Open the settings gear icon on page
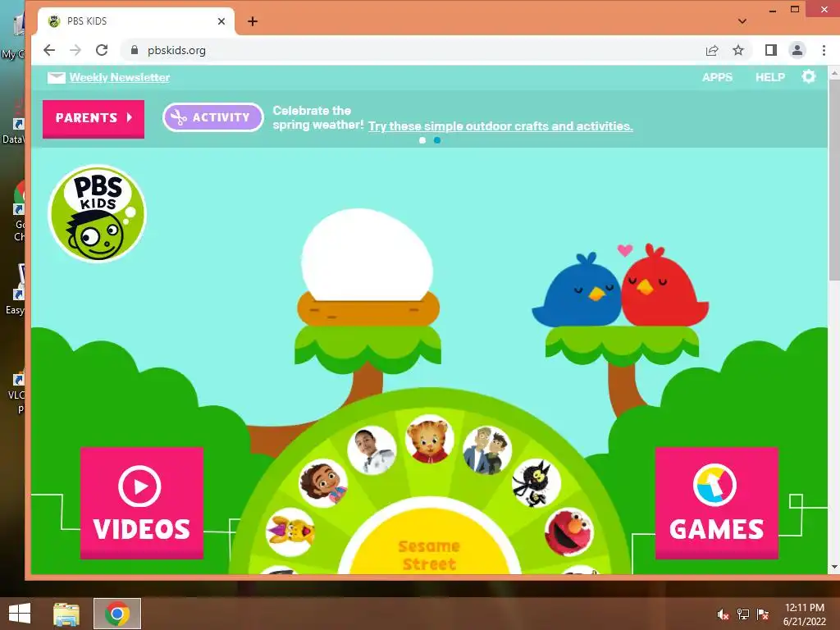Image resolution: width=840 pixels, height=630 pixels. point(808,76)
